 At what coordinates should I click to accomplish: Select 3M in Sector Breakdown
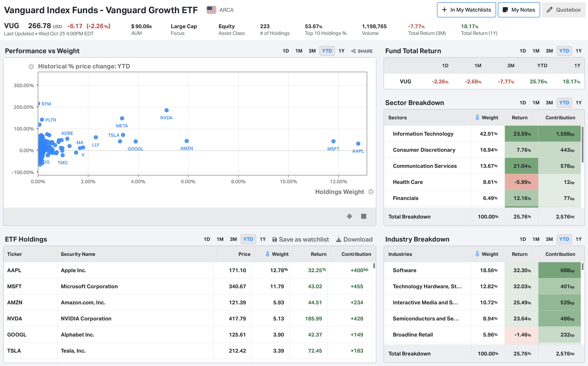click(x=549, y=103)
